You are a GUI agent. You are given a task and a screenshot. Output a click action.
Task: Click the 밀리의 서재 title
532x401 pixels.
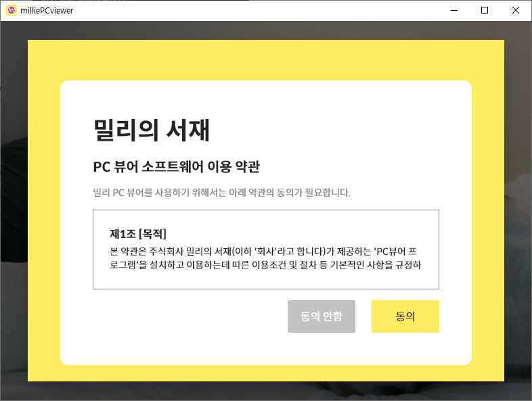pos(152,130)
